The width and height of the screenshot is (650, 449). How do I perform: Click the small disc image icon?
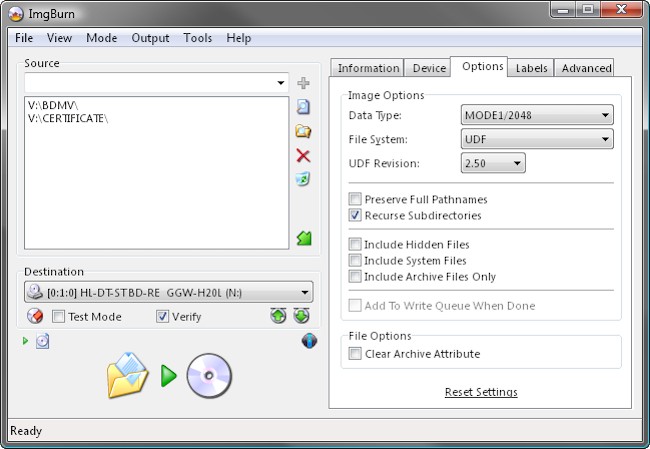pyautogui.click(x=42, y=341)
